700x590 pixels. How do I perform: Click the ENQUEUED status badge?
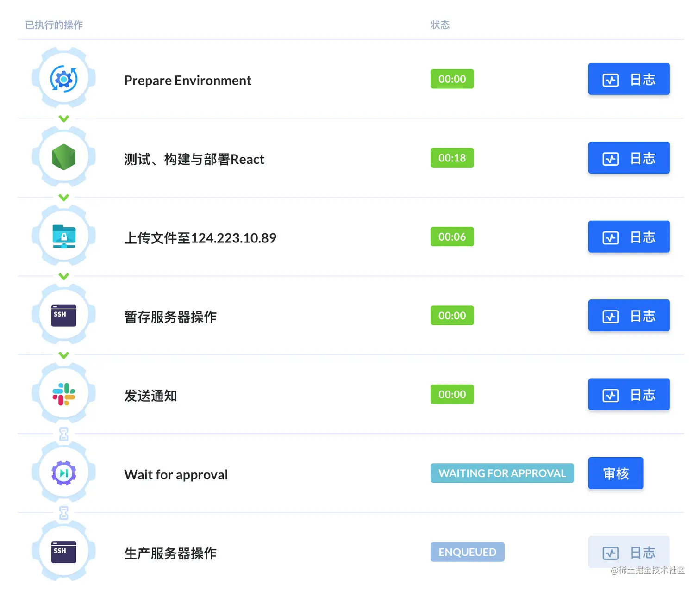468,552
